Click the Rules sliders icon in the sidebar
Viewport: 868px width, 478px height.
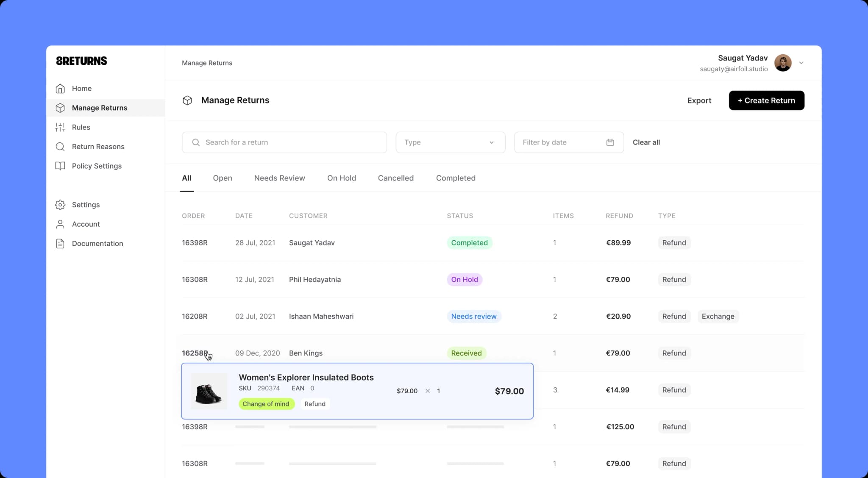pyautogui.click(x=60, y=127)
